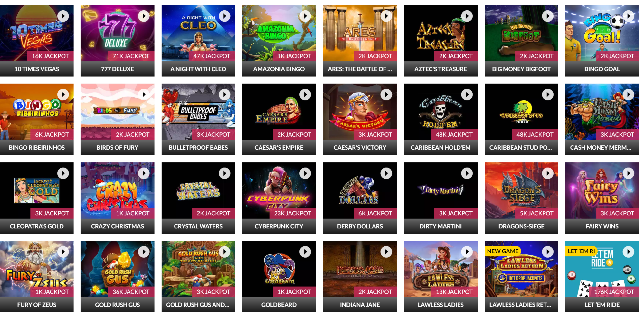The height and width of the screenshot is (314, 644).
Task: Click the play icon on Fury of Zeus
Action: [63, 252]
